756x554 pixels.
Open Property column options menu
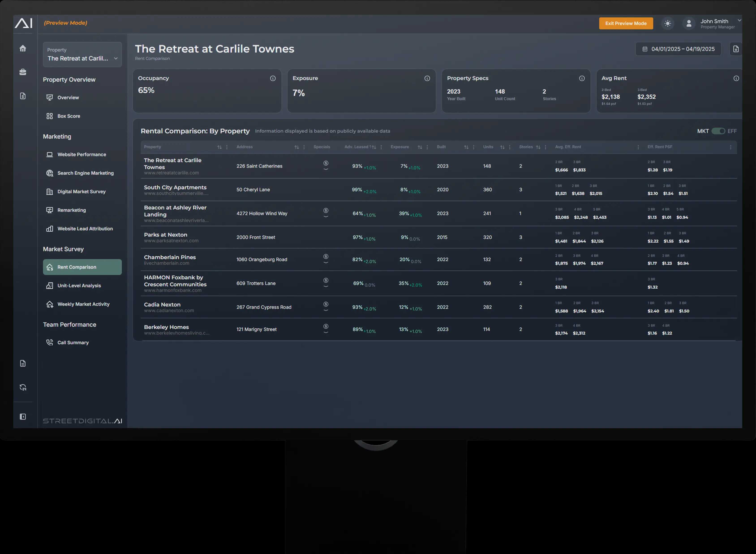point(227,147)
